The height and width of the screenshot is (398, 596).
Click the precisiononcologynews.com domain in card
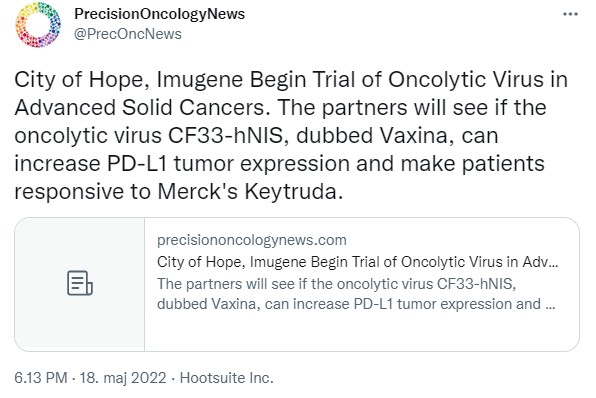click(252, 240)
